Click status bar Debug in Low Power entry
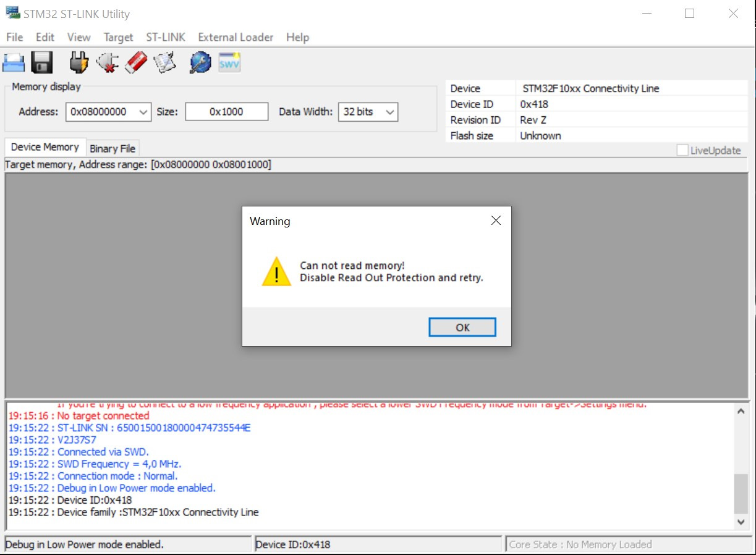756x555 pixels. tap(127, 544)
